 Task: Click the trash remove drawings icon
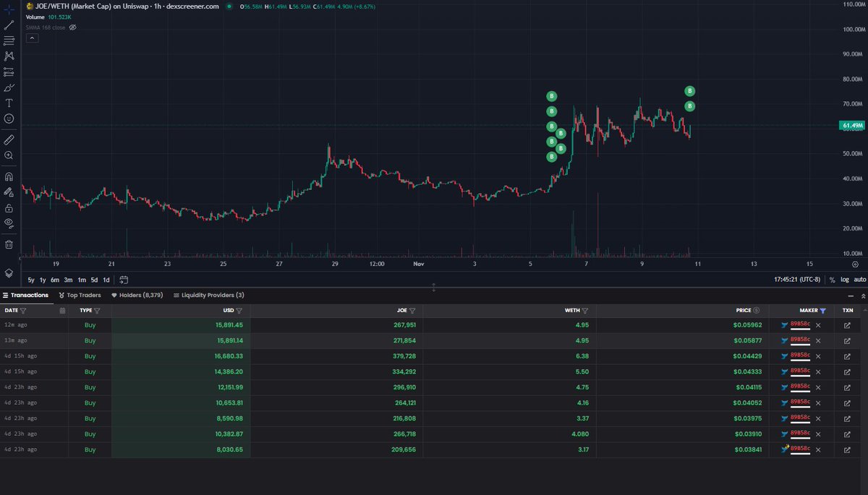(x=9, y=244)
